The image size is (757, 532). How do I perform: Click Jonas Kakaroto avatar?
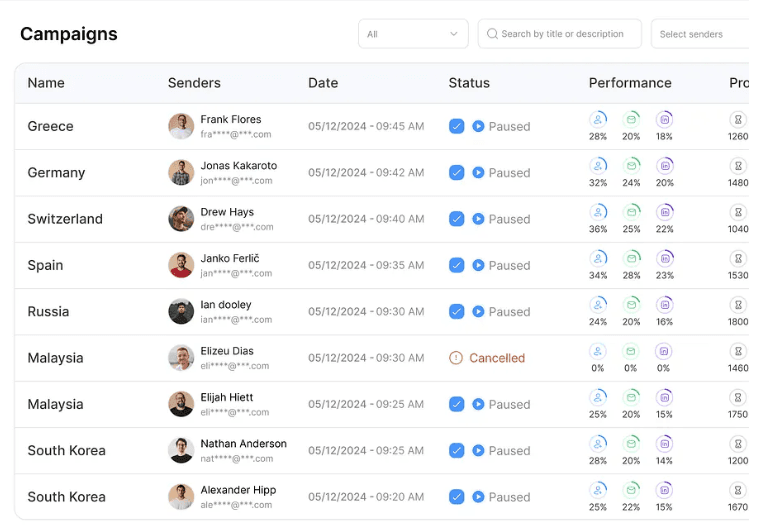(x=181, y=172)
